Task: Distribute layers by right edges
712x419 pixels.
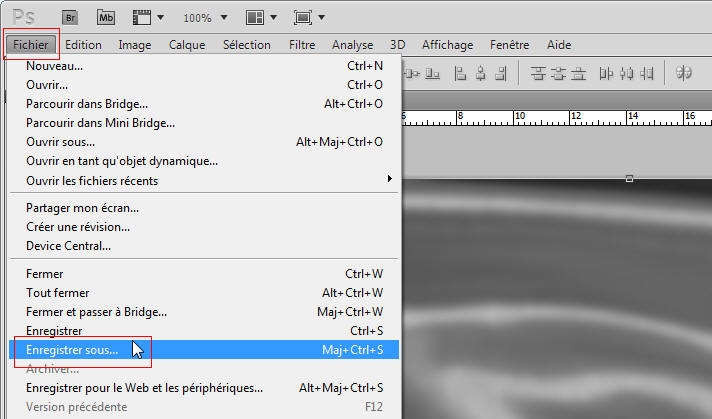Action: click(646, 73)
